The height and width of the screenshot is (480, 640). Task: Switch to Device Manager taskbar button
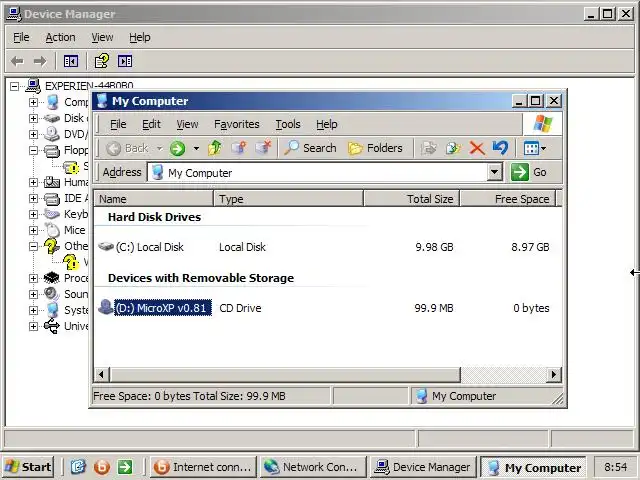click(423, 467)
